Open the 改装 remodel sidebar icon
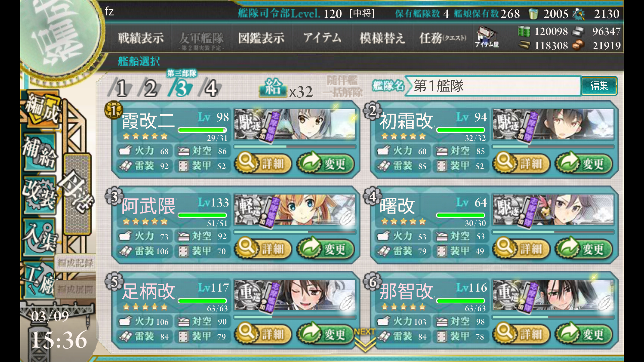644x362 pixels. tap(40, 194)
